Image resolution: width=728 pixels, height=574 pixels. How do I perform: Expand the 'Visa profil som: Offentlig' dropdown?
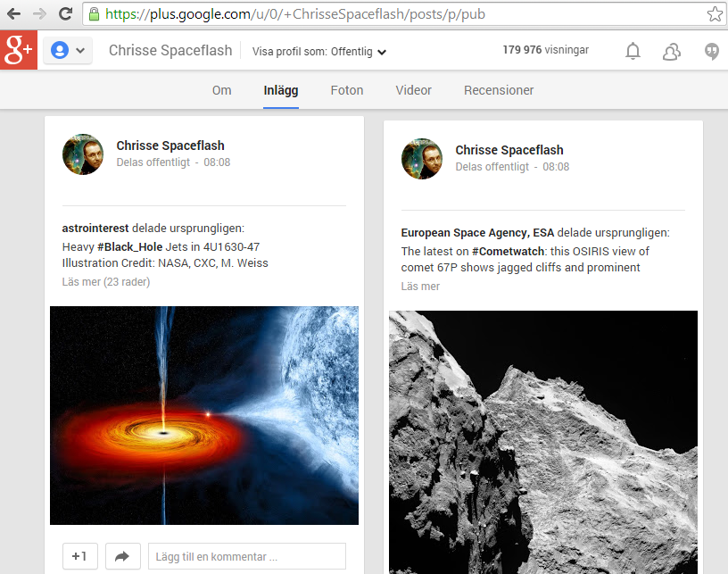coord(319,52)
